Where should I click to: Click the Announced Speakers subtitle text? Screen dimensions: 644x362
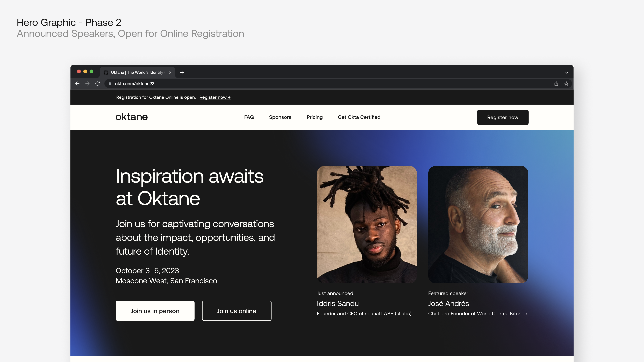click(x=130, y=34)
